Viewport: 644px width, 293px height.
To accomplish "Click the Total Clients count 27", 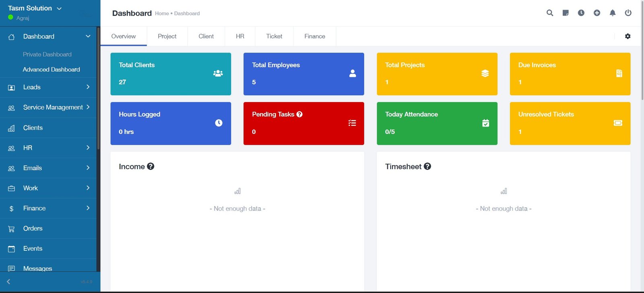I will 122,82.
